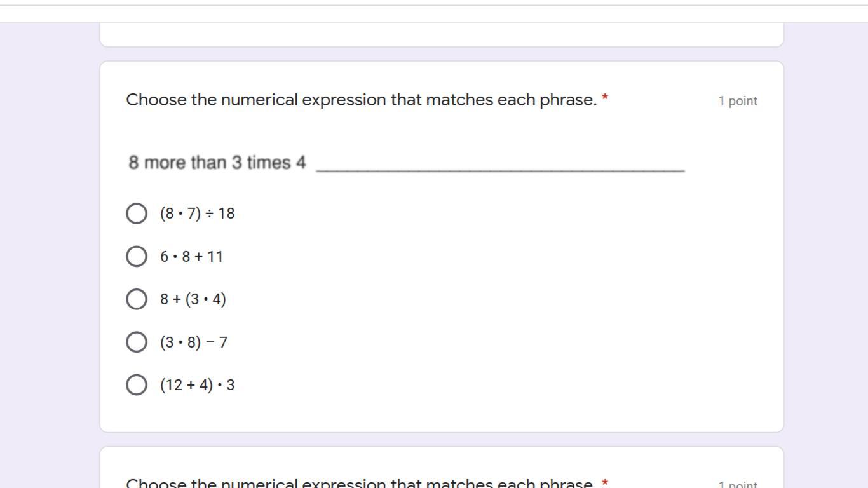This screenshot has height=488, width=868.
Task: Pick the 8 + (3 • 4) radio button
Action: (136, 299)
